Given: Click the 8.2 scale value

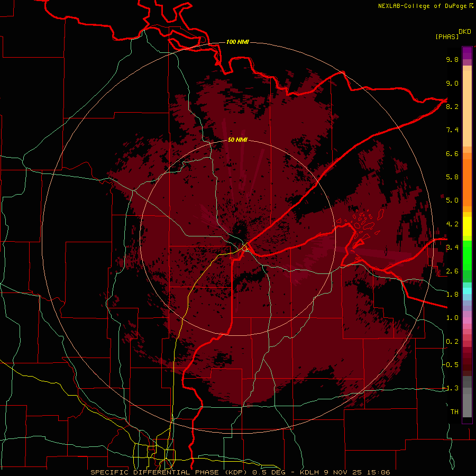Looking at the screenshot, I should tap(452, 106).
